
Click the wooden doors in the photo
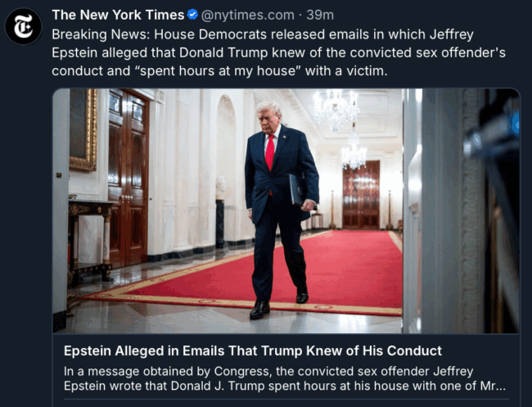[128, 180]
